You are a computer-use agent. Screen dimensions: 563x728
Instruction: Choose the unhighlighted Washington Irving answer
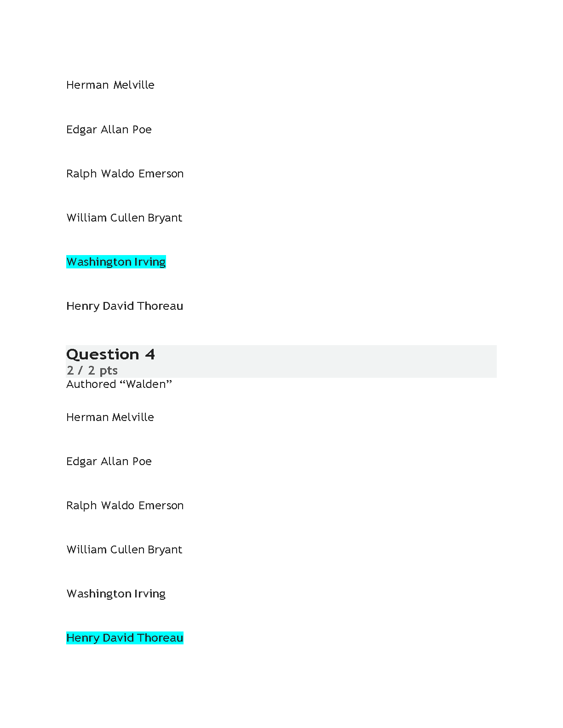coord(116,594)
